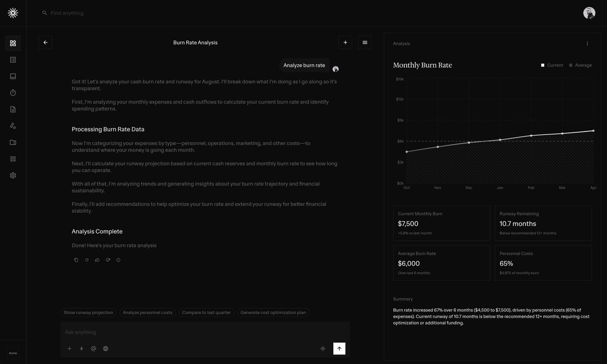Open the response info icon
The image size is (607, 364).
118,260
